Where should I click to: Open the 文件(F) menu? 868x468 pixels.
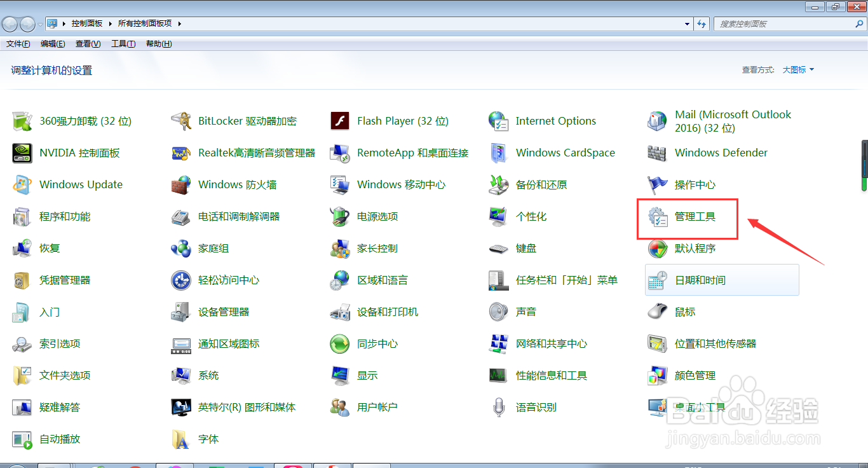(x=18, y=44)
